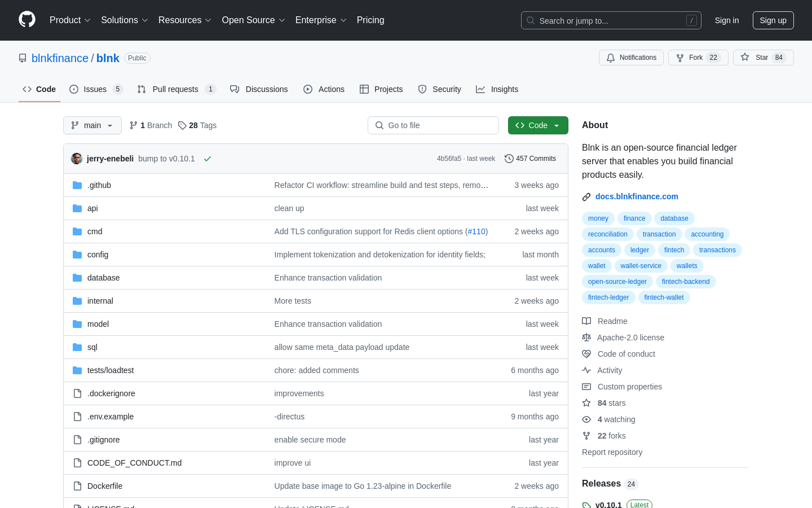The image size is (812, 508).
Task: Click the commit history clock icon
Action: click(509, 159)
